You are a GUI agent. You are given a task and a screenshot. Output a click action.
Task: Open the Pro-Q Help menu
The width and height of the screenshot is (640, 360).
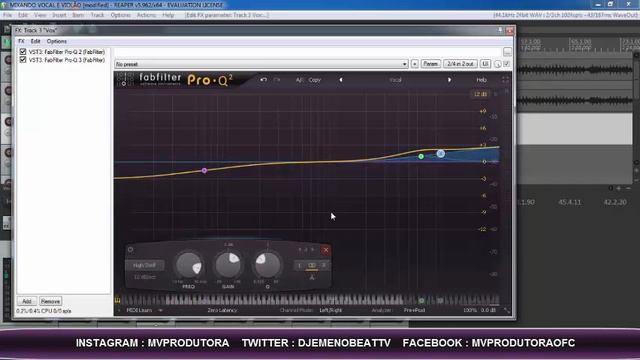tap(481, 80)
